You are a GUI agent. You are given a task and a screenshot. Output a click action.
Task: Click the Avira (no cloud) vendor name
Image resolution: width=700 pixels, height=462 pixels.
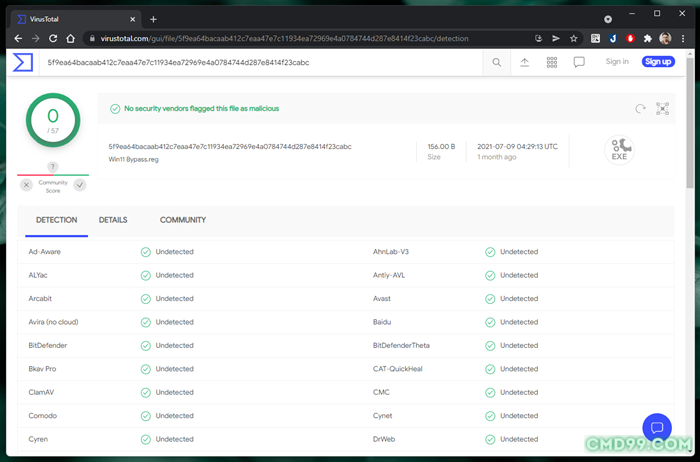click(53, 322)
